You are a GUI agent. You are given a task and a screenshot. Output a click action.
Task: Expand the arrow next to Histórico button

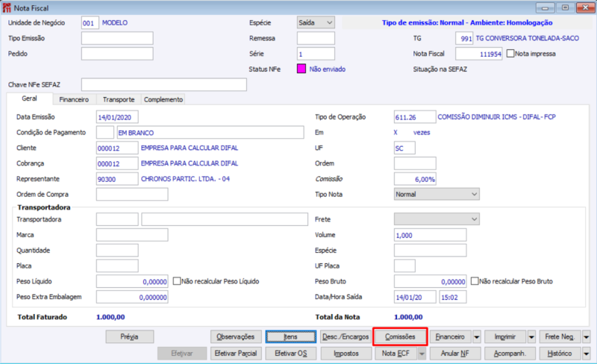click(x=587, y=354)
